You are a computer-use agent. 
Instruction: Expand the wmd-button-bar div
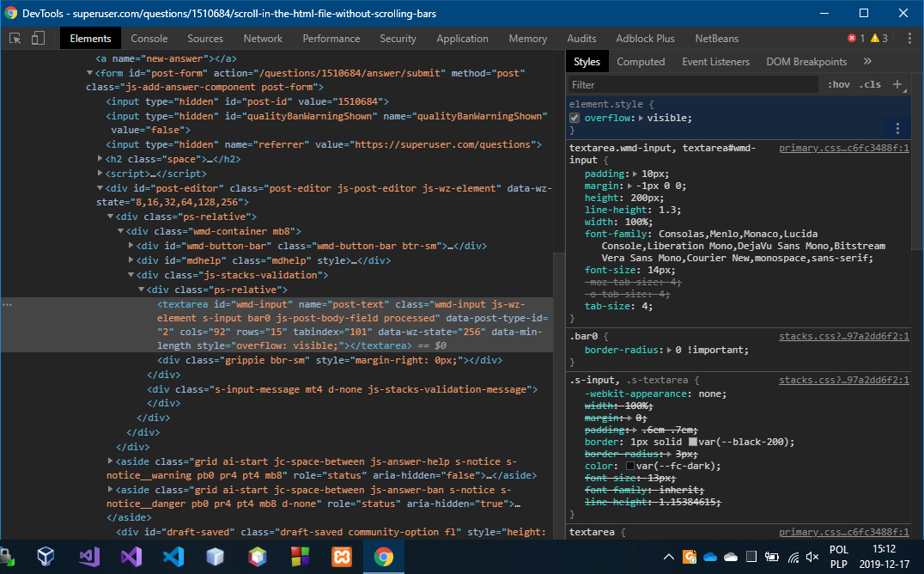tap(131, 246)
